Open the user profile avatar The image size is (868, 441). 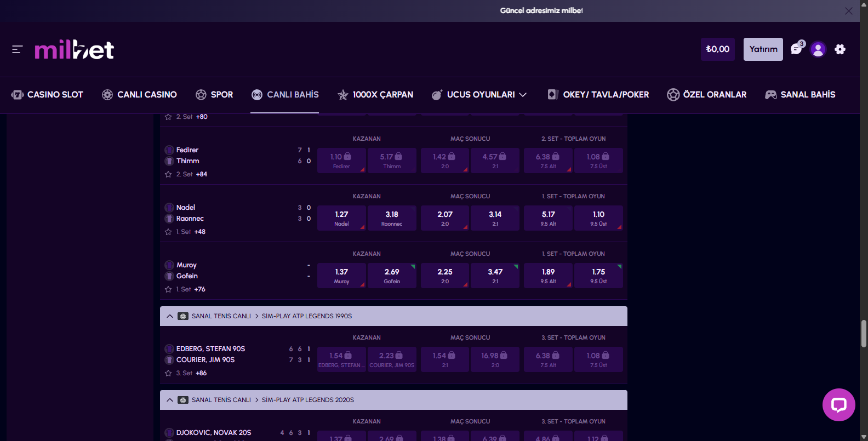click(818, 49)
